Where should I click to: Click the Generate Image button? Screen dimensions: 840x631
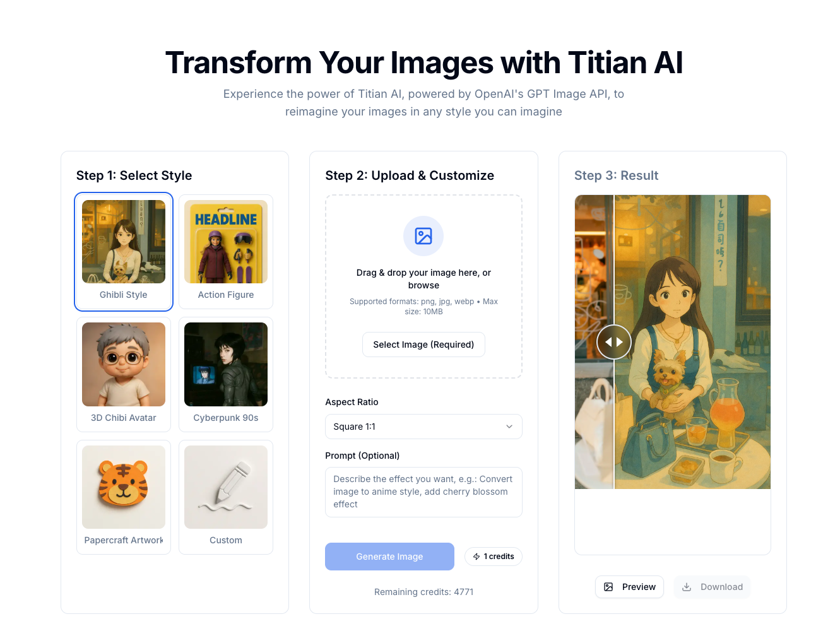[x=389, y=557]
